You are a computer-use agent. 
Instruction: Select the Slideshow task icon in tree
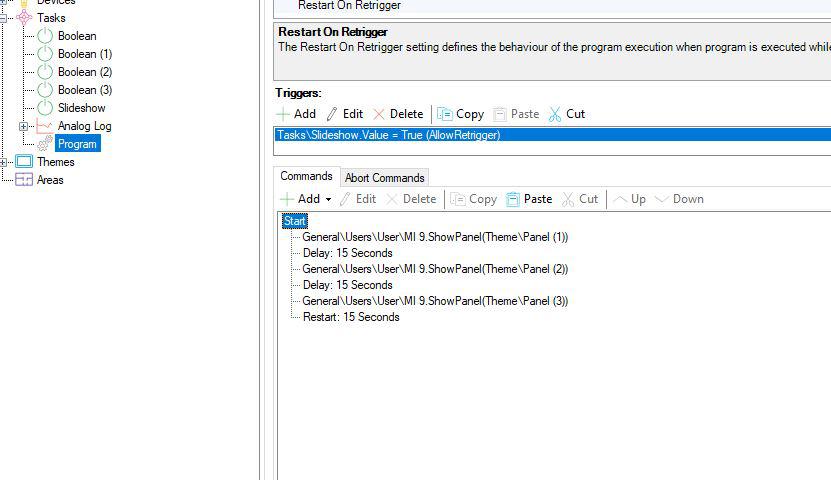45,108
